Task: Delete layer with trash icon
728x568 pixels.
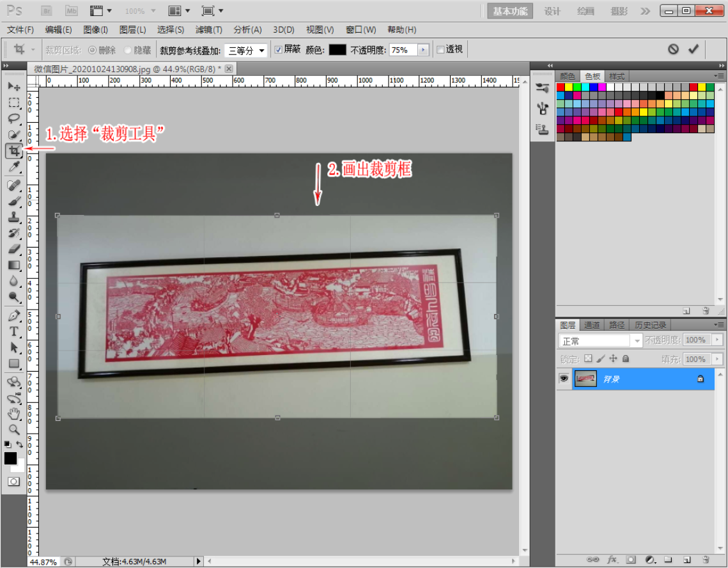Action: pos(706,559)
